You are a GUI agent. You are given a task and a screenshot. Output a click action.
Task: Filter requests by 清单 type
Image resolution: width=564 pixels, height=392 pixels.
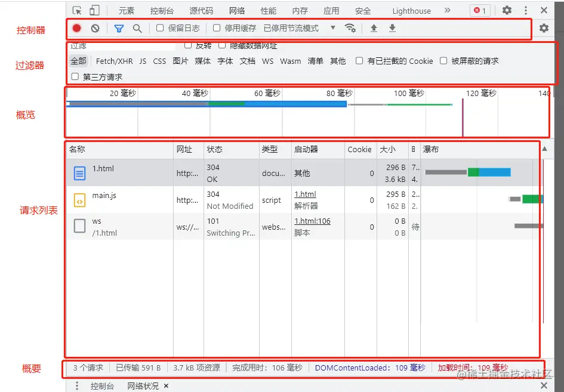click(316, 61)
